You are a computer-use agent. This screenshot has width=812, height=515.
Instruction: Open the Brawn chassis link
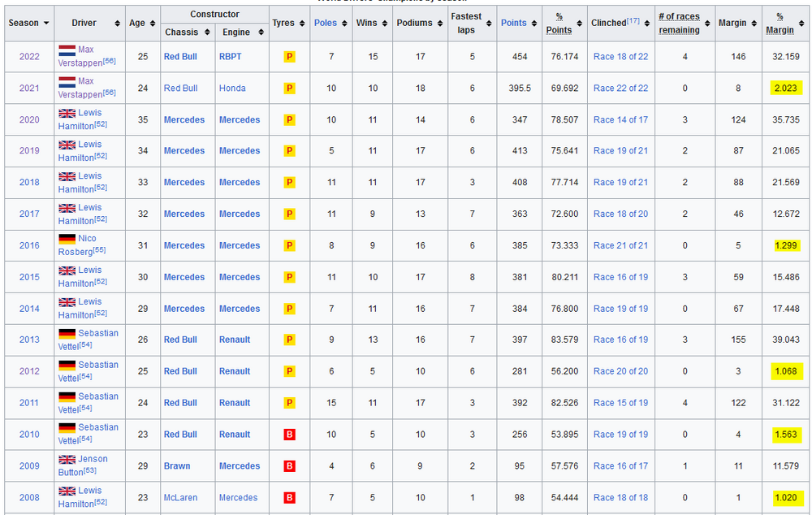[177, 466]
